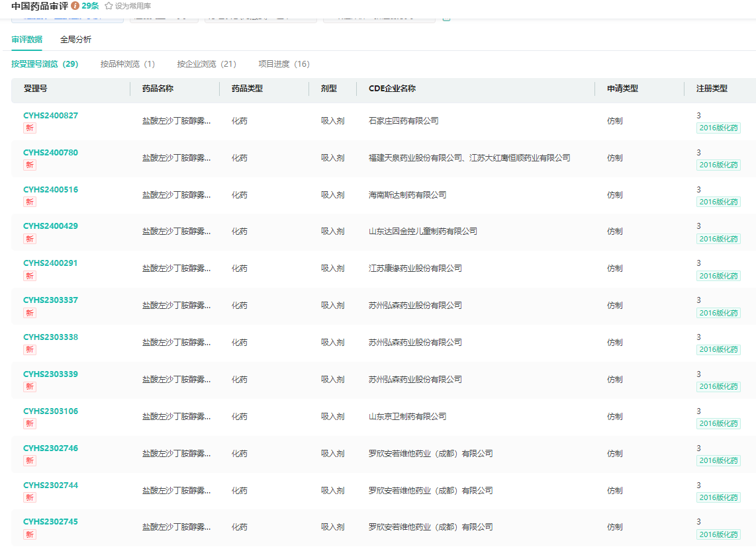This screenshot has height=547, width=756.
Task: Click company link 山东京卫制药有限公司
Action: [x=407, y=417]
